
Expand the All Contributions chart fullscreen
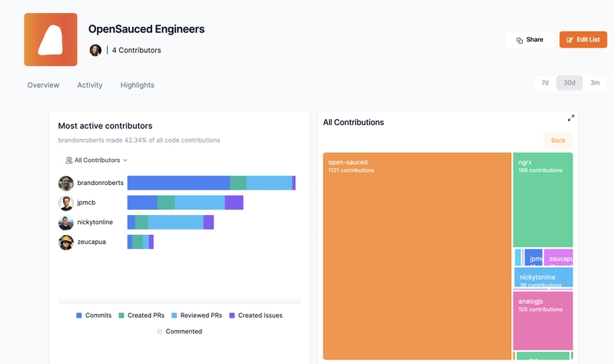coord(571,118)
